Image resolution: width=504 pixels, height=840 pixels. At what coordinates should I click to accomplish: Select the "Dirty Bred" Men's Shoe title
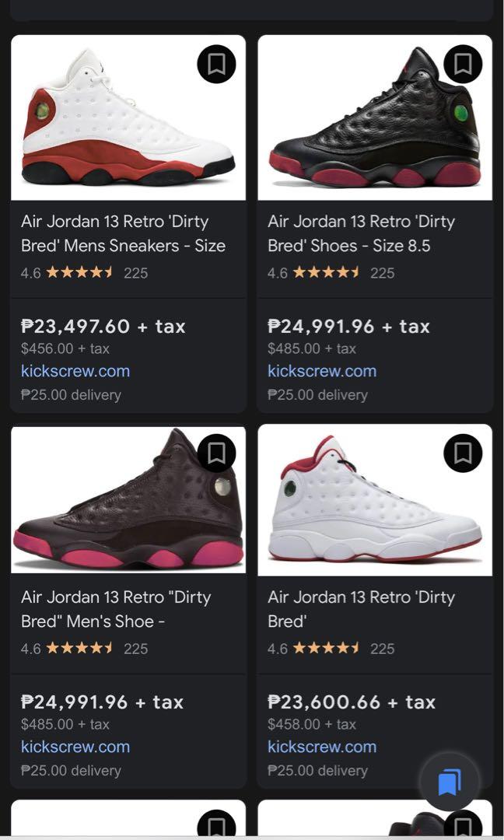pos(116,609)
